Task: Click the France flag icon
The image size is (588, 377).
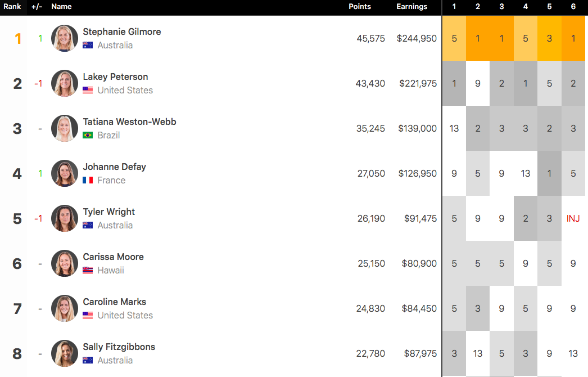Action: (88, 180)
